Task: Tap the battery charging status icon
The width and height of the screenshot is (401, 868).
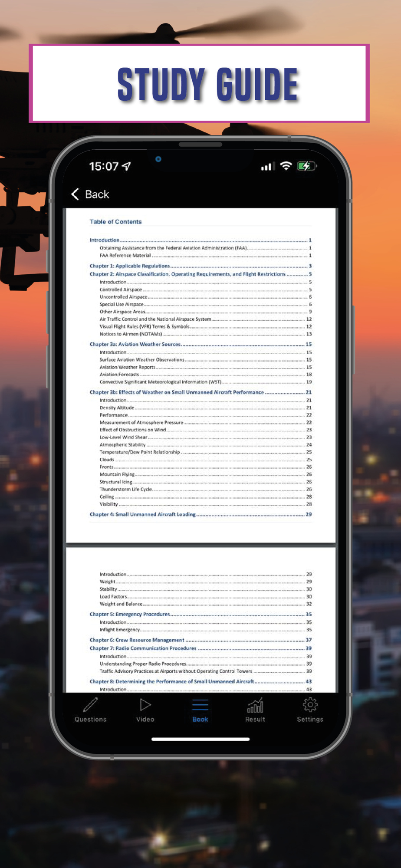Action: pos(307,166)
